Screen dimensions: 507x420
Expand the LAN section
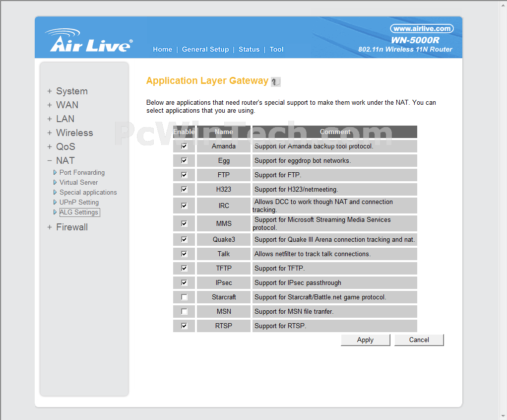(x=61, y=119)
